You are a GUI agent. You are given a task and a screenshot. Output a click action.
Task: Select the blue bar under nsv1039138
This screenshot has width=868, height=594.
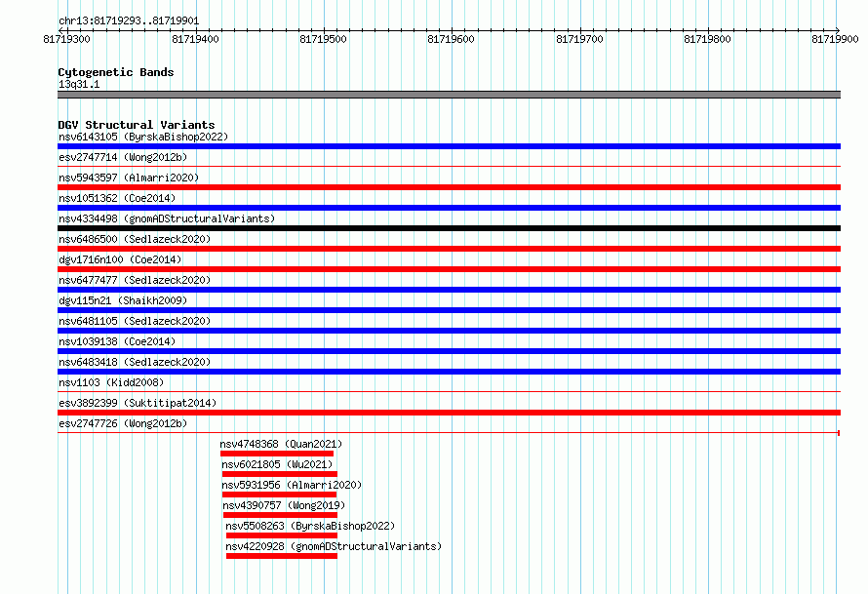(x=449, y=351)
